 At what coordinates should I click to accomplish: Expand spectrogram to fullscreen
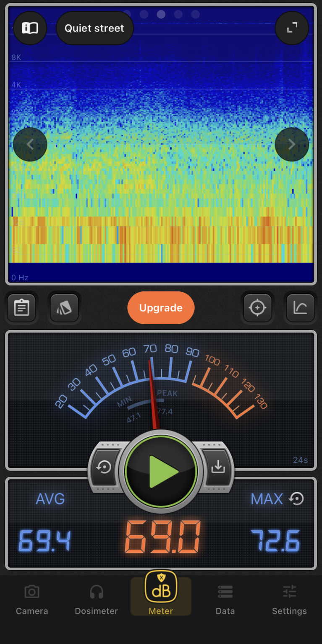pos(292,28)
